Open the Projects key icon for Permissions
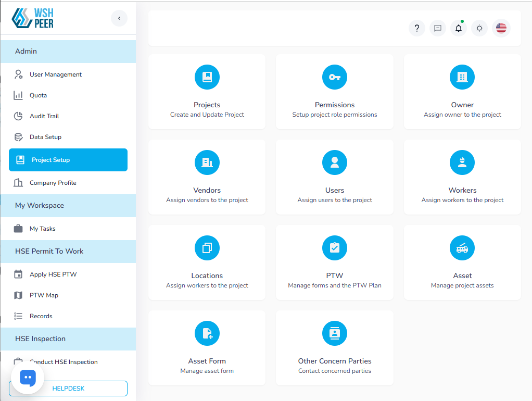The image size is (532, 401). tap(335, 77)
